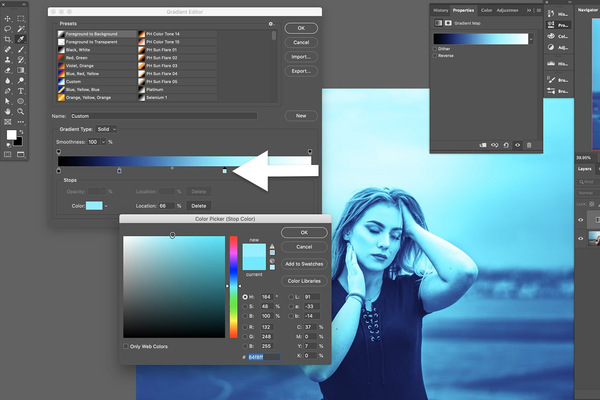
Task: Check Only Web Colors option
Action: [125, 347]
